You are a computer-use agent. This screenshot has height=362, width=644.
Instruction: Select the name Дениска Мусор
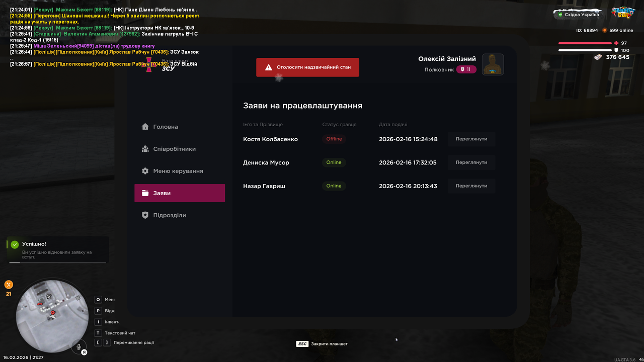266,163
